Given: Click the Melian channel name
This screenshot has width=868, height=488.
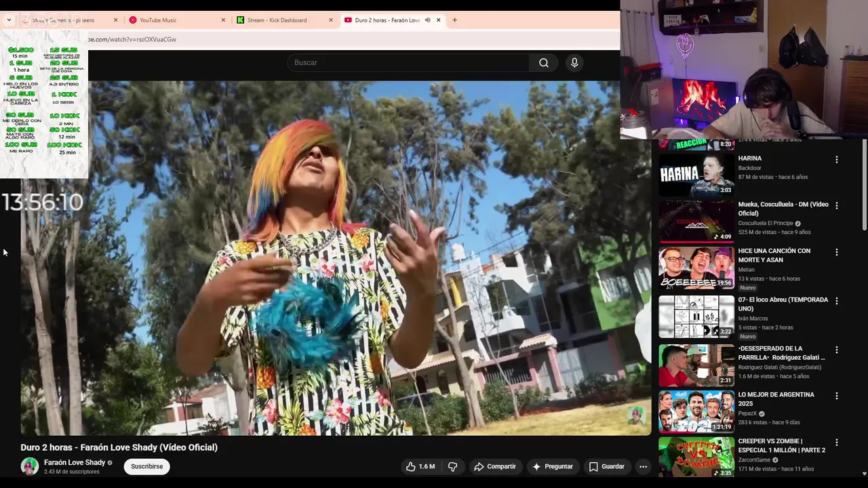Looking at the screenshot, I should coord(747,270).
